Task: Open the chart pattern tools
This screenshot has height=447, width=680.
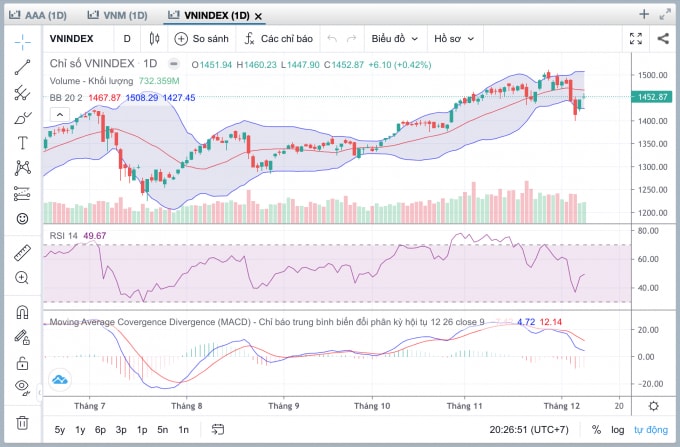Action: (x=23, y=168)
